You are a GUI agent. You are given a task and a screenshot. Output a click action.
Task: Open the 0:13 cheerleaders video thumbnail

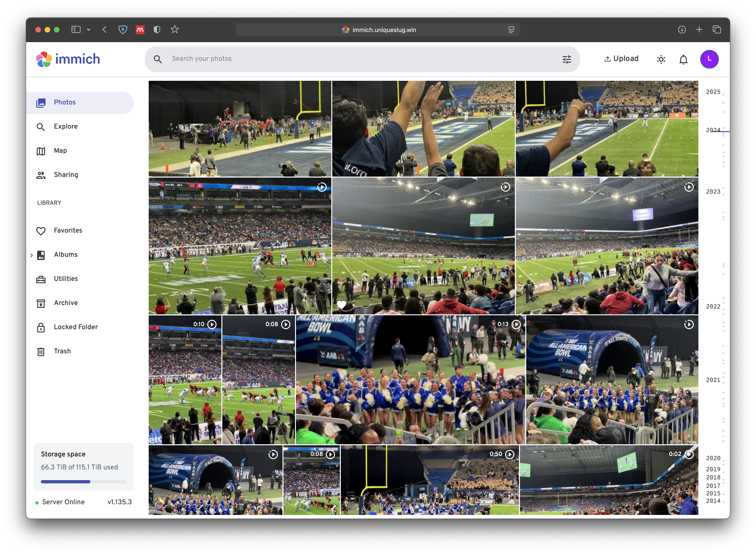(x=410, y=380)
